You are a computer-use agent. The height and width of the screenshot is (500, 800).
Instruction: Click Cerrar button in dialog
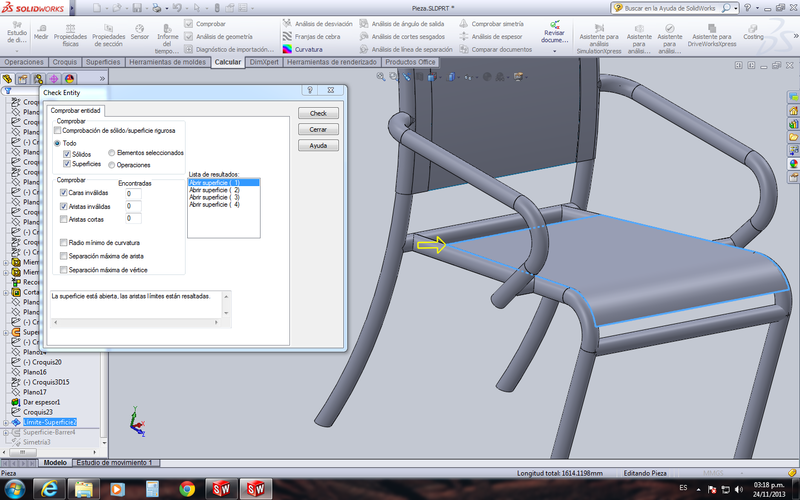click(x=318, y=130)
